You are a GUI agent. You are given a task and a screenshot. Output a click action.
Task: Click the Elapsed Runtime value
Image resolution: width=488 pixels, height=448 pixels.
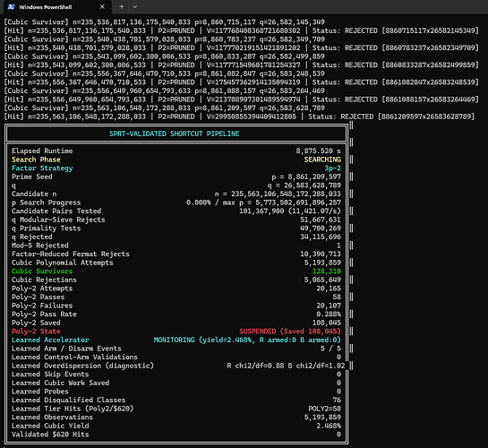click(x=318, y=151)
